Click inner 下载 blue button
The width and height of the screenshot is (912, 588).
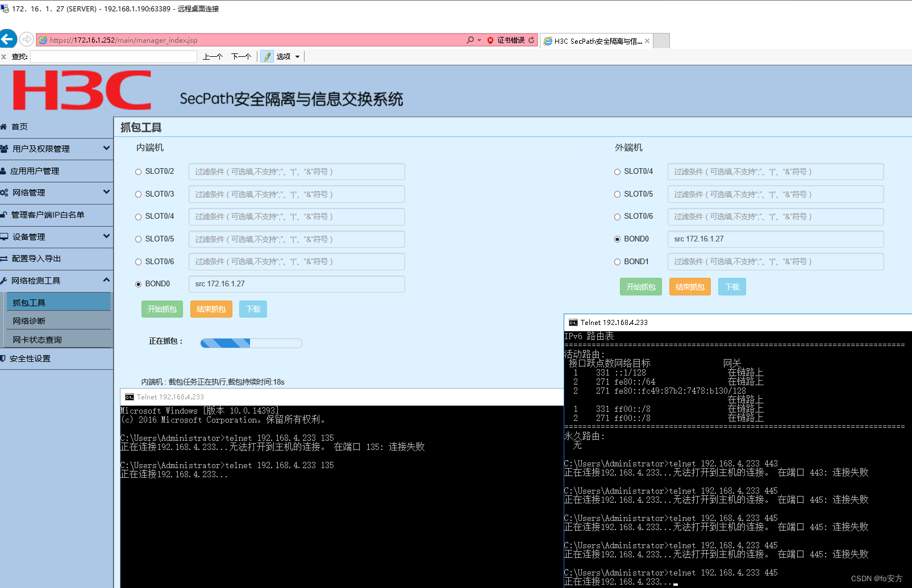point(253,309)
